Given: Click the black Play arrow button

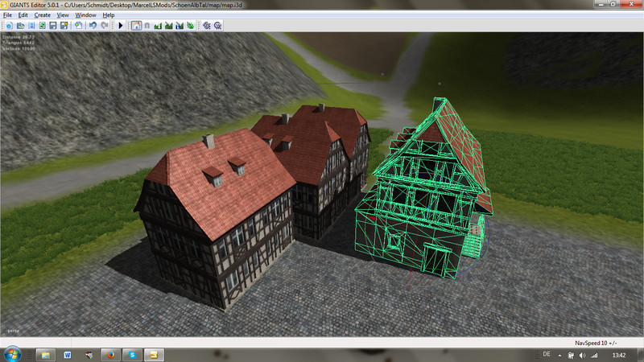Looking at the screenshot, I should click(x=120, y=26).
